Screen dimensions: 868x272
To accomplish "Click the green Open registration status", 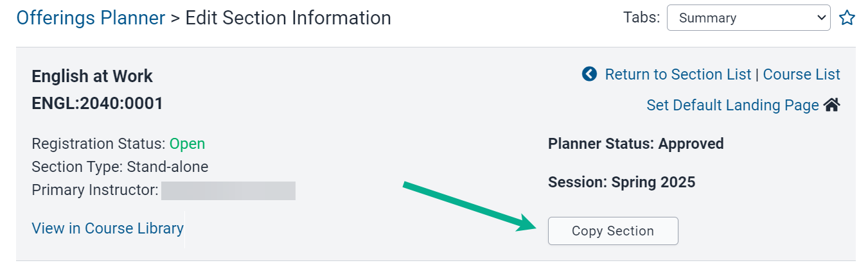I will click(x=187, y=144).
